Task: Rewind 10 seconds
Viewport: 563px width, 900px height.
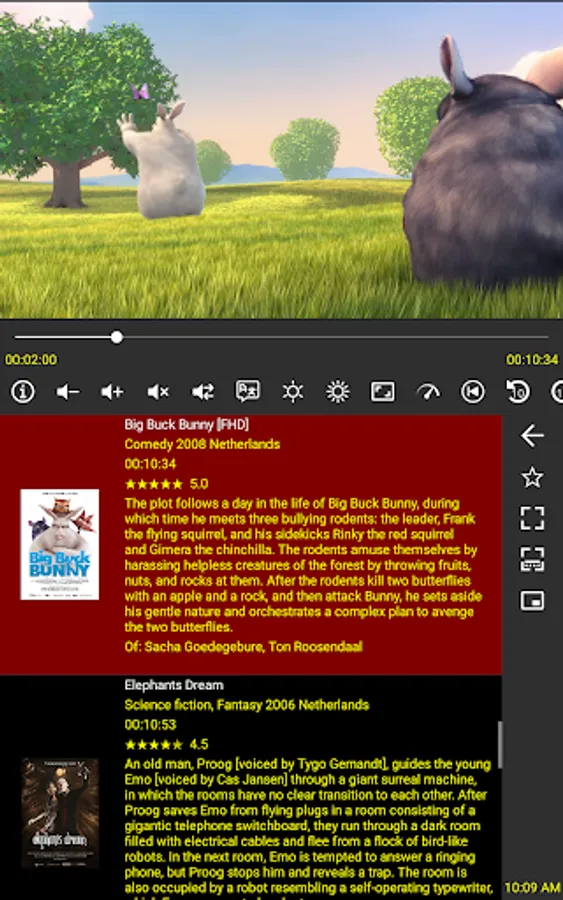Action: (x=518, y=392)
